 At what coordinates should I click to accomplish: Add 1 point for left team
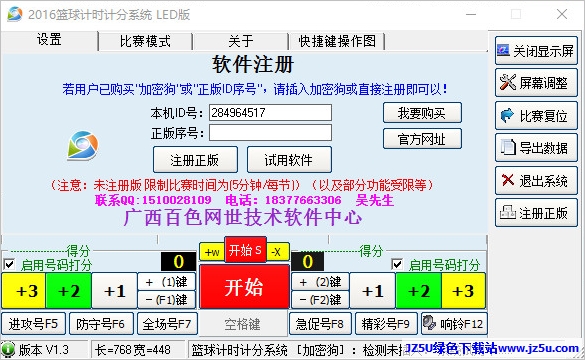click(x=114, y=291)
